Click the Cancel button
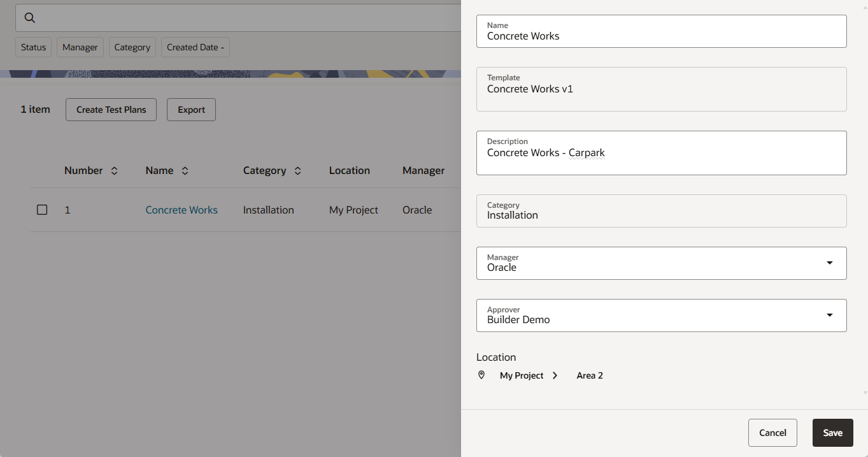This screenshot has height=457, width=868. point(772,433)
